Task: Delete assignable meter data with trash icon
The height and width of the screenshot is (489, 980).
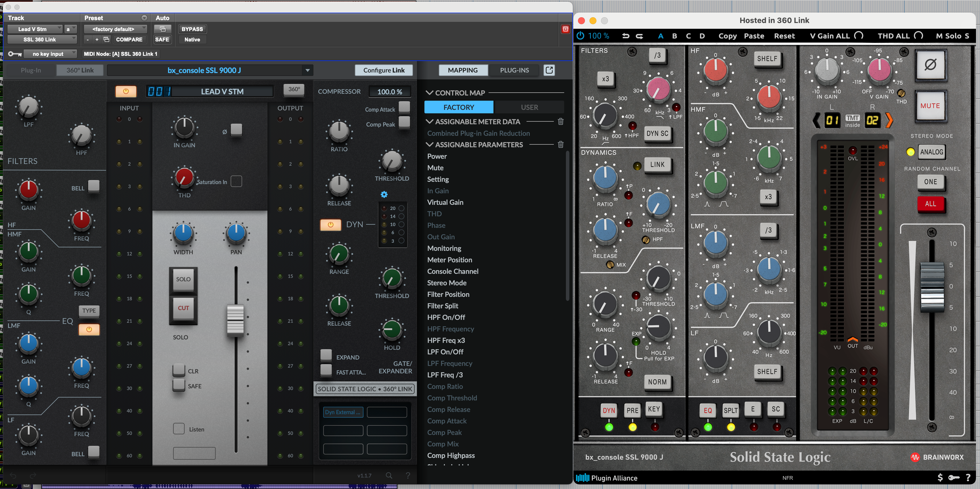Action: click(560, 122)
